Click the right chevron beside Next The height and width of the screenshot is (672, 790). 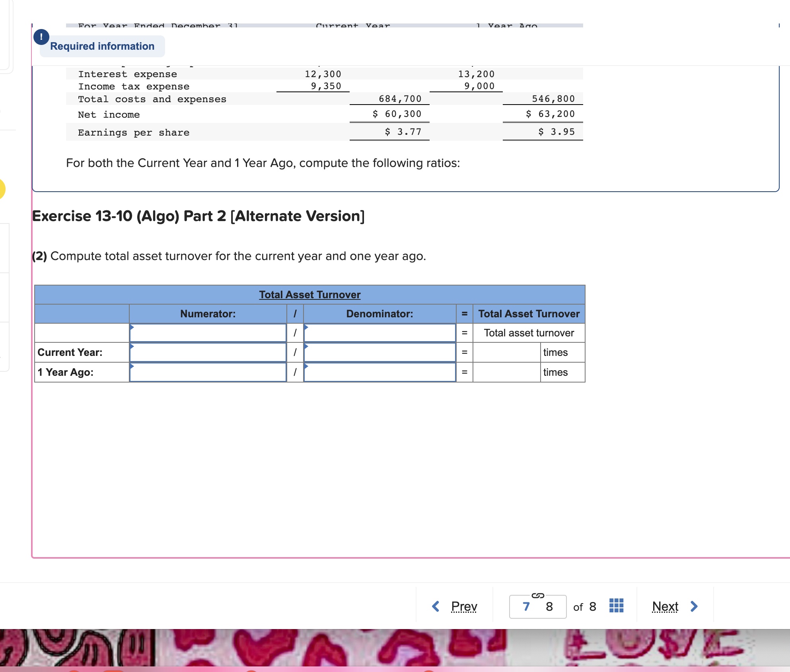694,606
